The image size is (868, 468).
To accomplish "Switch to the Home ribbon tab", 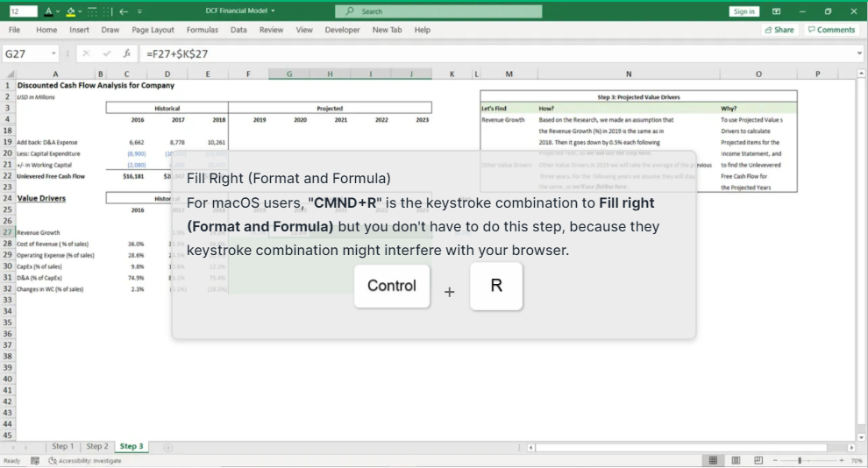I will [46, 30].
